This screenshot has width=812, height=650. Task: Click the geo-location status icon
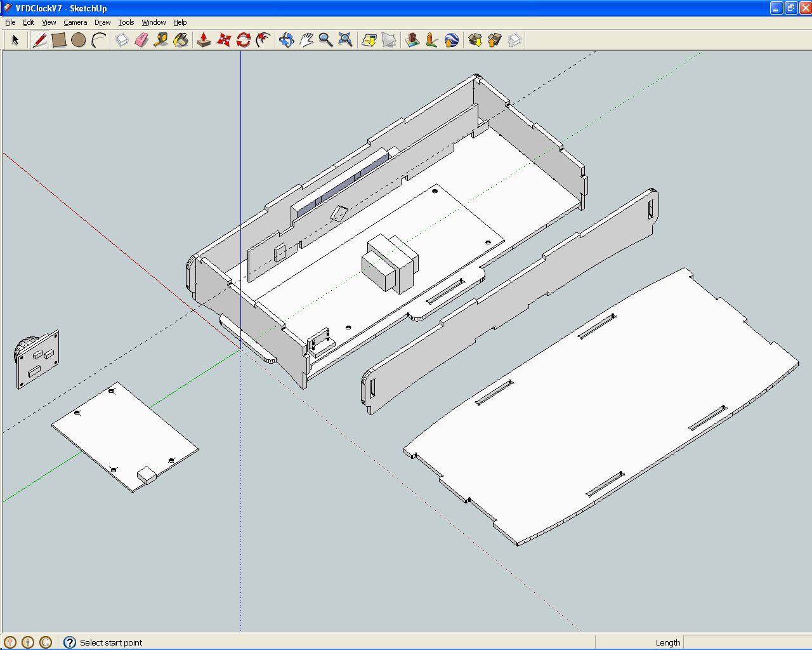coord(10,642)
